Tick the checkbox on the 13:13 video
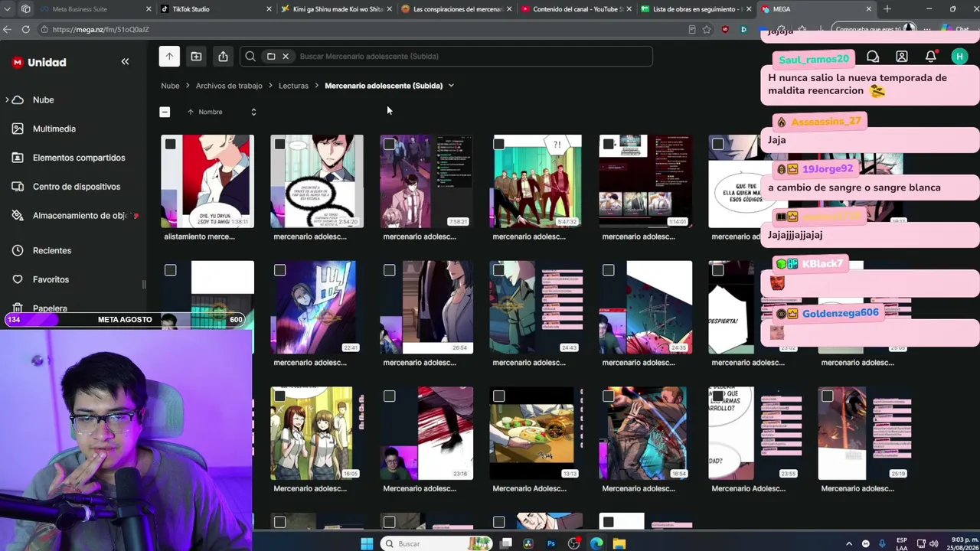This screenshot has height=551, width=980. 498,396
